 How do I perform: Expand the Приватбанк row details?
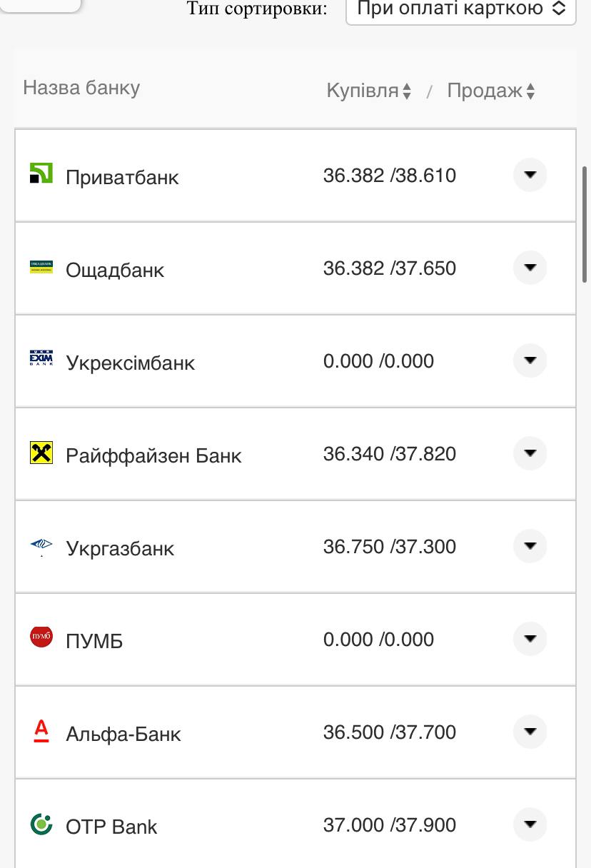click(530, 175)
